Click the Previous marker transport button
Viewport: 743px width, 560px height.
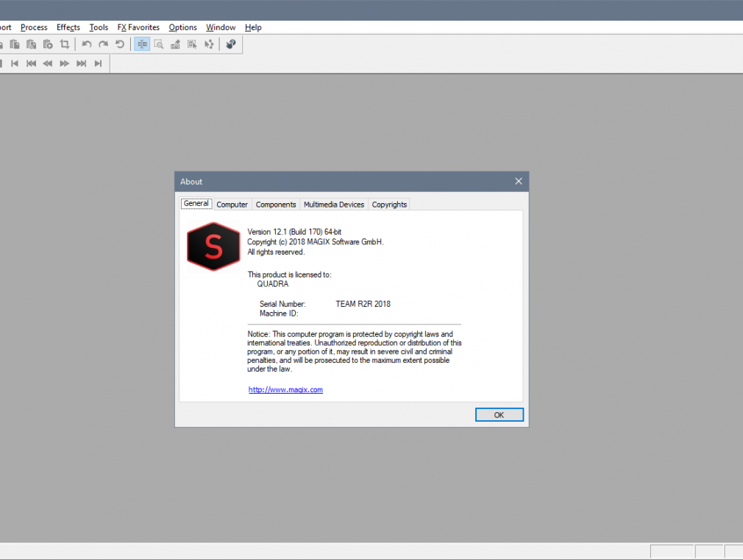point(32,63)
